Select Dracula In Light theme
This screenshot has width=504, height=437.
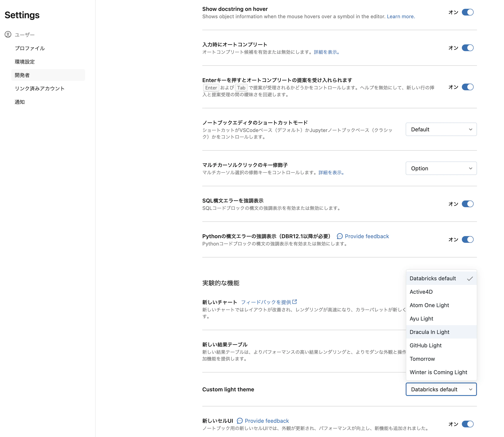pos(429,332)
